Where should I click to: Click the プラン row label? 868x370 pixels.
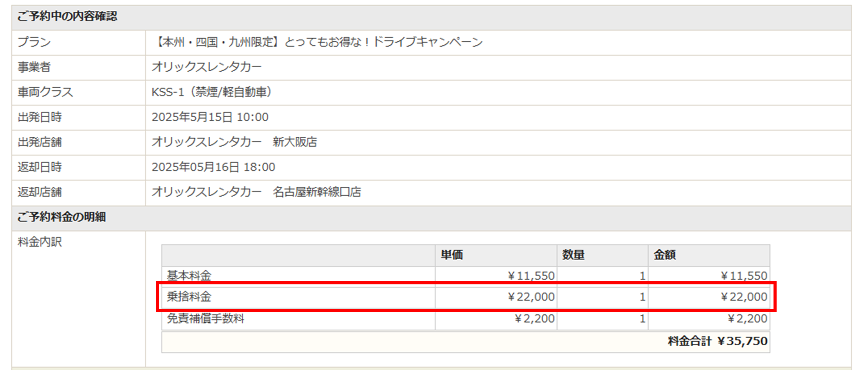[x=34, y=42]
